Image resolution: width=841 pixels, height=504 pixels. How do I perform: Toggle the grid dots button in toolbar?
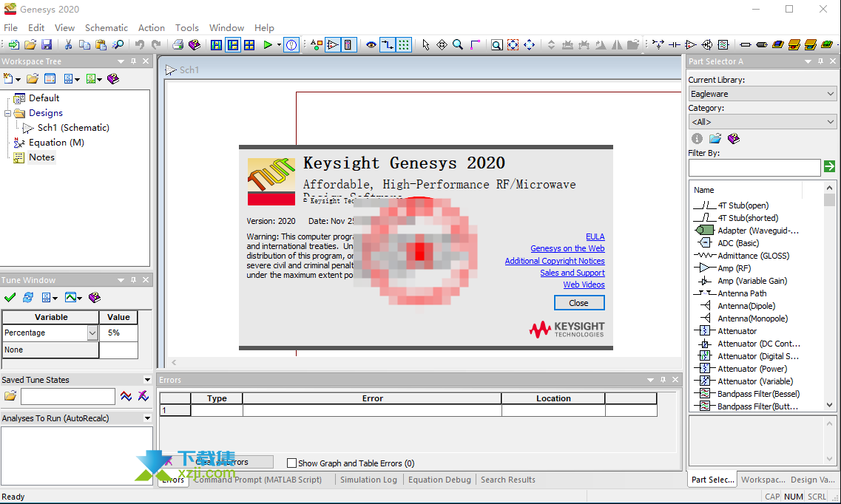404,45
